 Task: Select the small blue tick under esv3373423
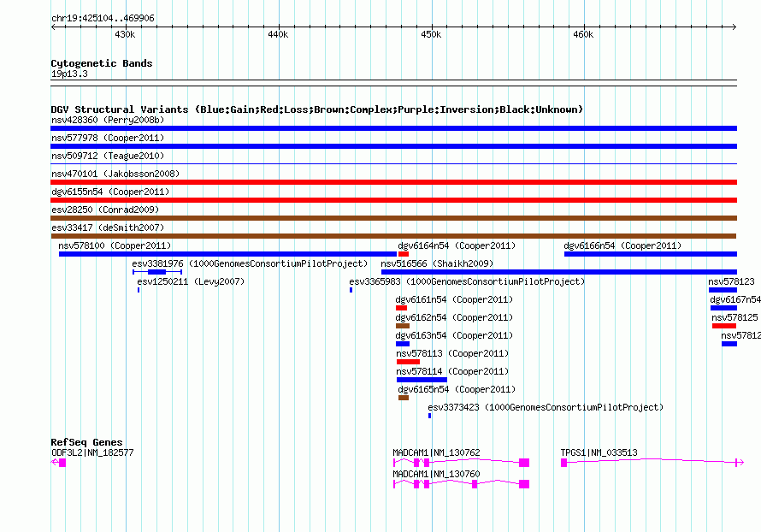(429, 416)
